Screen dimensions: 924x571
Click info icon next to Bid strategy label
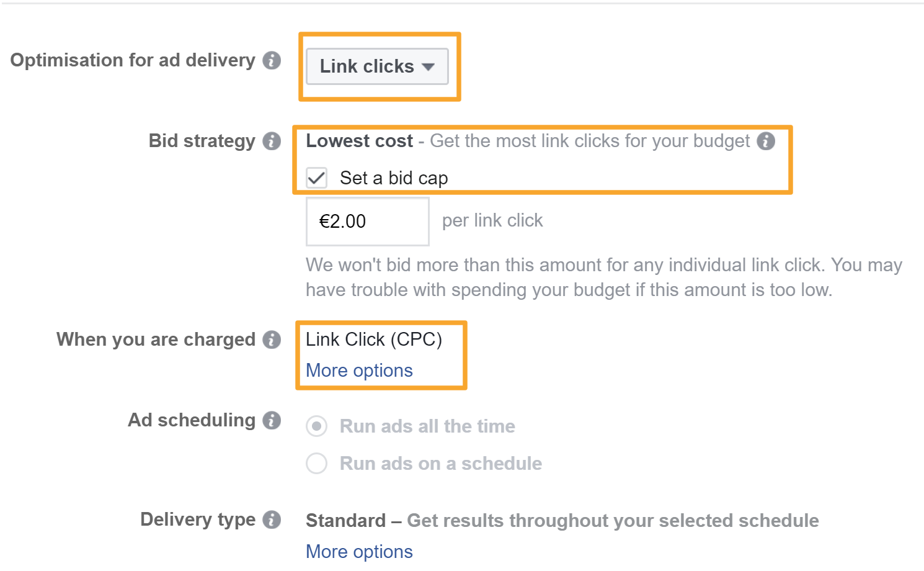click(x=272, y=141)
